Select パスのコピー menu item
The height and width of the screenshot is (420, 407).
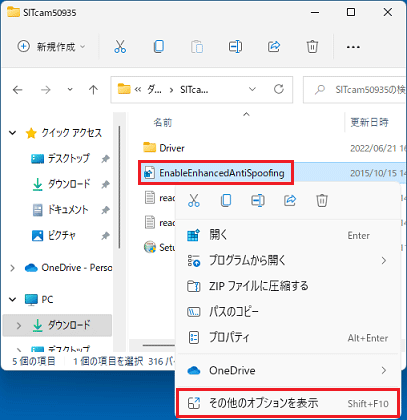coord(288,312)
